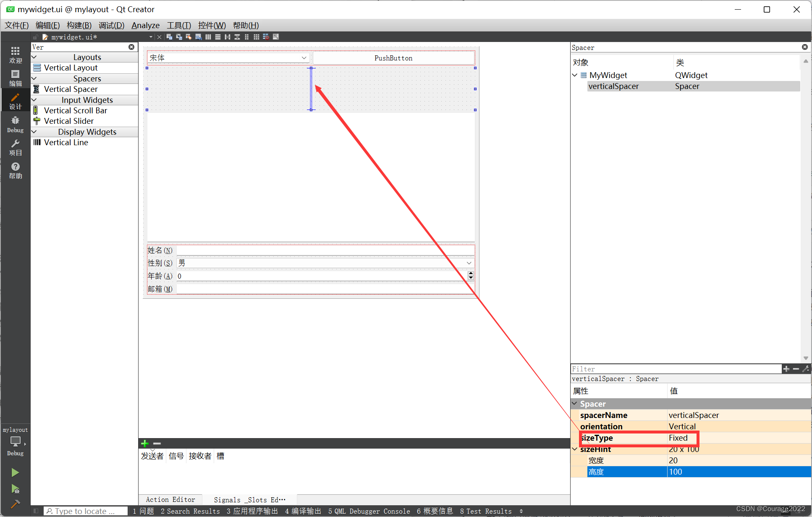Viewport: 812px width, 517px height.
Task: Switch to Debug mode in left sidebar
Action: (15, 124)
